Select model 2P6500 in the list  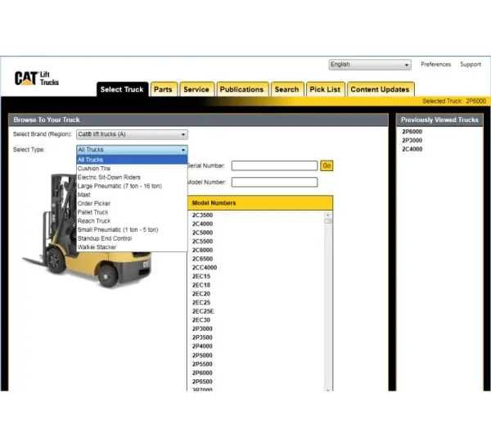[202, 382]
